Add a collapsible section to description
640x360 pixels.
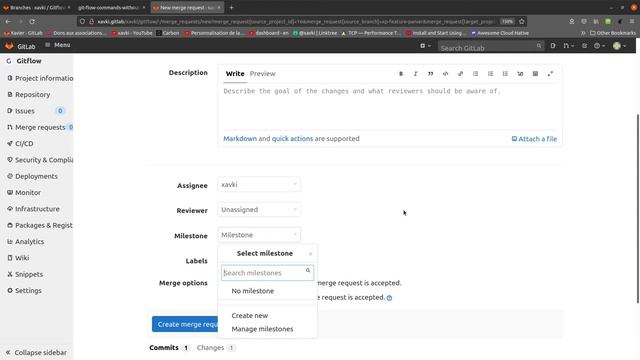point(520,74)
